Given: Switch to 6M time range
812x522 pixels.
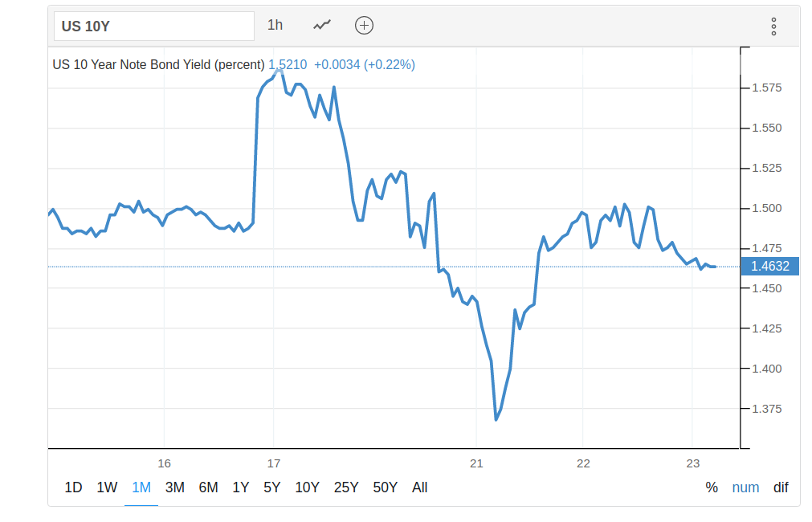Looking at the screenshot, I should click(208, 487).
